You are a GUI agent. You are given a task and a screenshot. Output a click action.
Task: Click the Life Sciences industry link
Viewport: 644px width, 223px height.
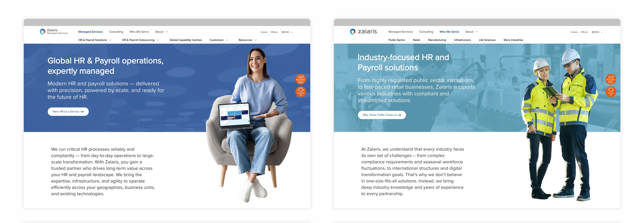(x=487, y=40)
